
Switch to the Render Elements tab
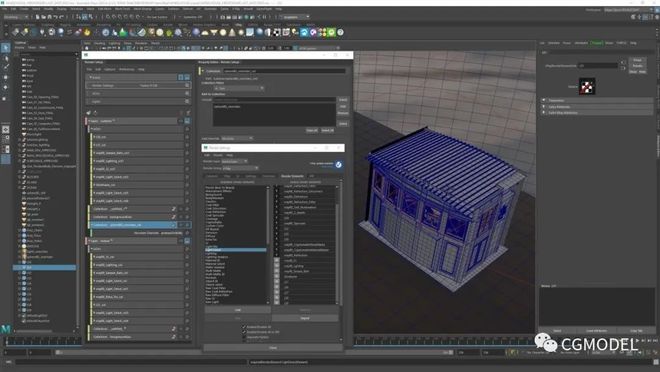pyautogui.click(x=292, y=176)
